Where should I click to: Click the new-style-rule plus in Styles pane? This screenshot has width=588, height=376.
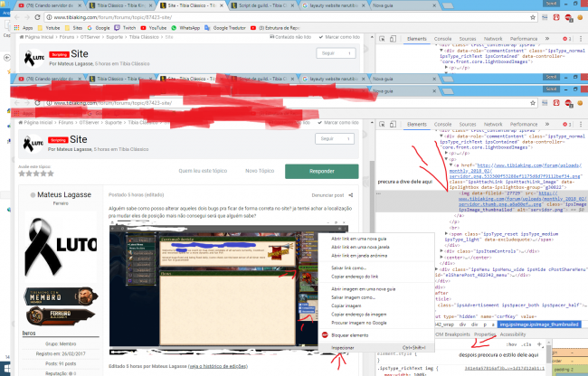pos(539,344)
